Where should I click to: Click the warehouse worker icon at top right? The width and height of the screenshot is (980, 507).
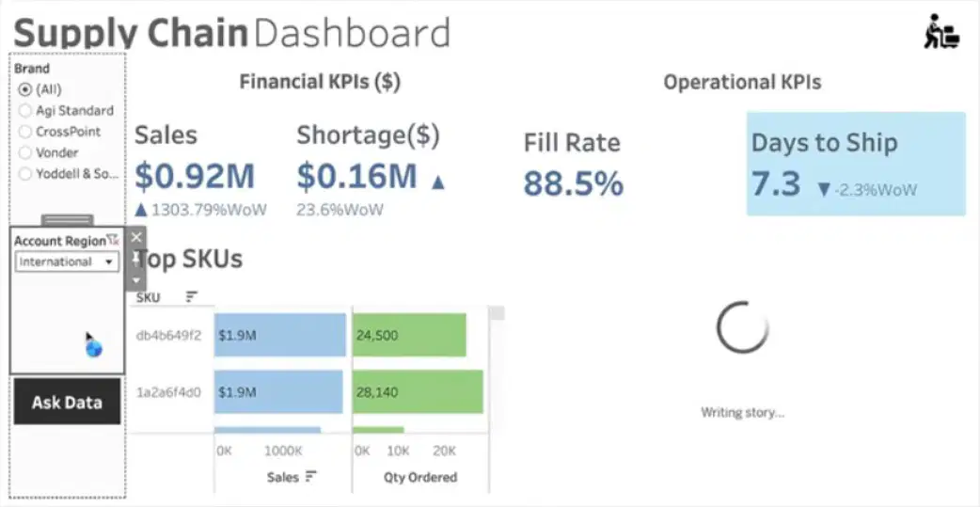pos(941,31)
